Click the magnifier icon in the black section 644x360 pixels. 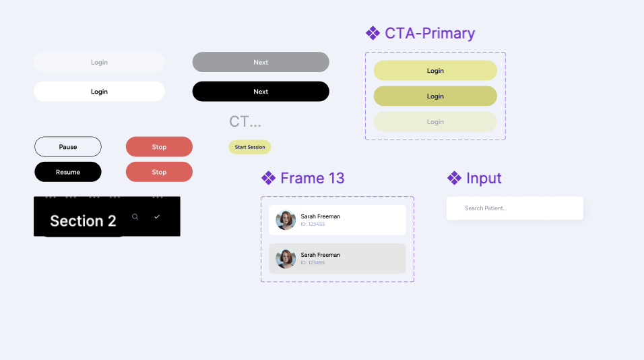(135, 216)
